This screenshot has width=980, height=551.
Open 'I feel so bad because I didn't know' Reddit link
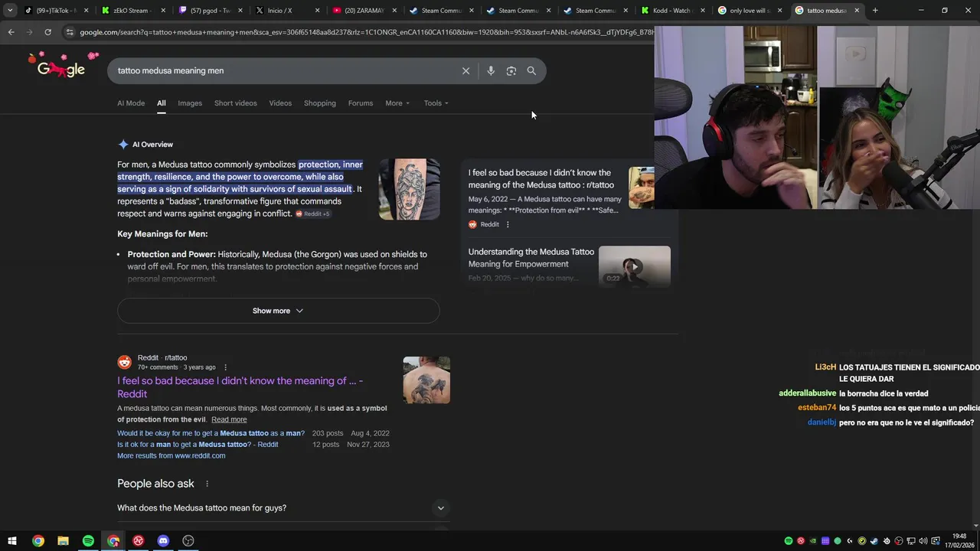pos(240,387)
